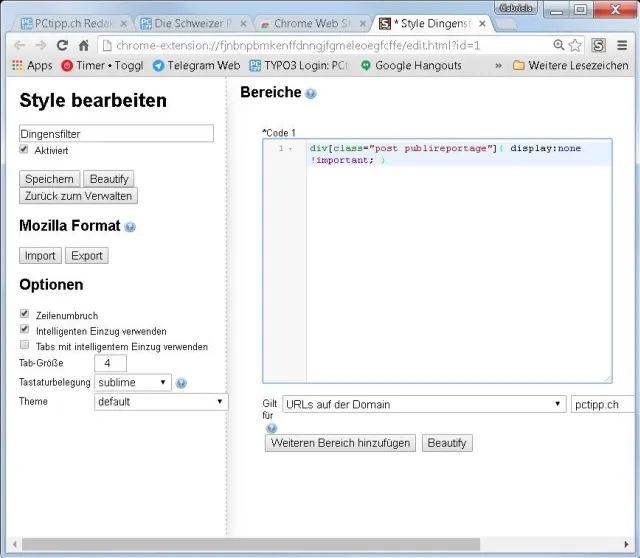Click help icon next to Mozilla Format
Viewport: 640px width, 558px height.
pyautogui.click(x=130, y=227)
